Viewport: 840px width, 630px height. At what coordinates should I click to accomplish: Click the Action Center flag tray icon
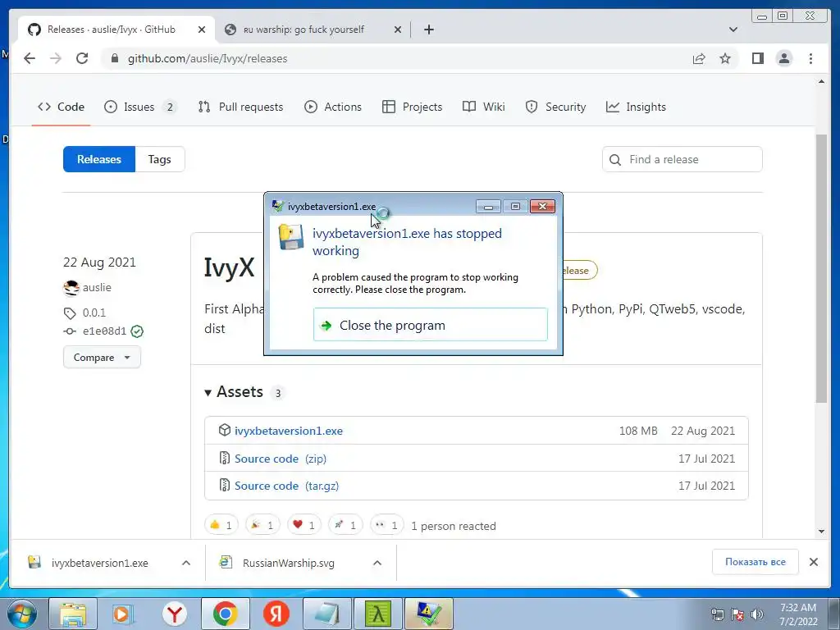point(737,614)
